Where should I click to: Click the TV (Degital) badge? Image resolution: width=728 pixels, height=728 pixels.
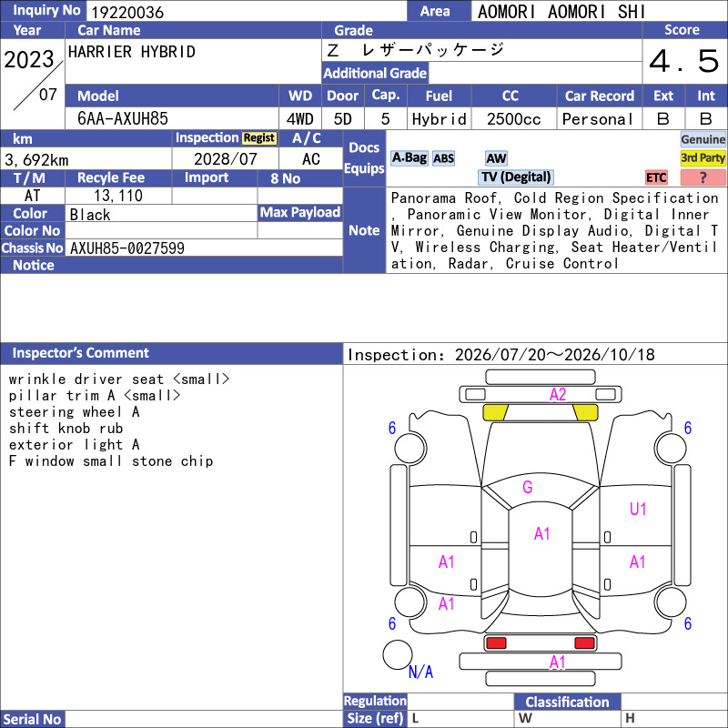tap(516, 177)
